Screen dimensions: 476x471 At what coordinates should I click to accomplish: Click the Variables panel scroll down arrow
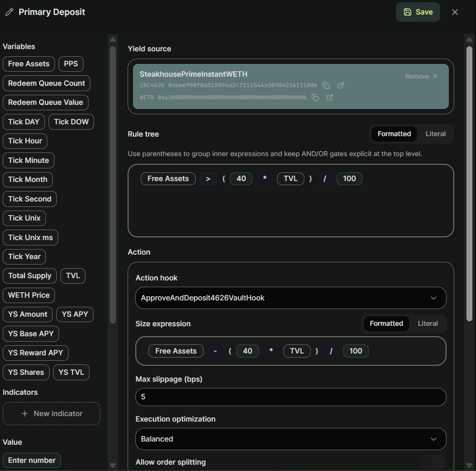[x=113, y=465]
